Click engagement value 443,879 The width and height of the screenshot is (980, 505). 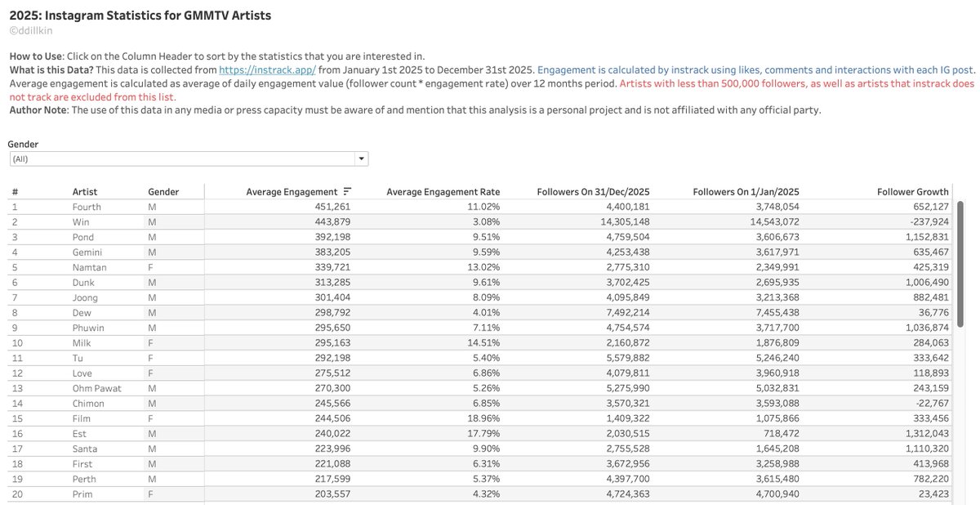pos(333,222)
